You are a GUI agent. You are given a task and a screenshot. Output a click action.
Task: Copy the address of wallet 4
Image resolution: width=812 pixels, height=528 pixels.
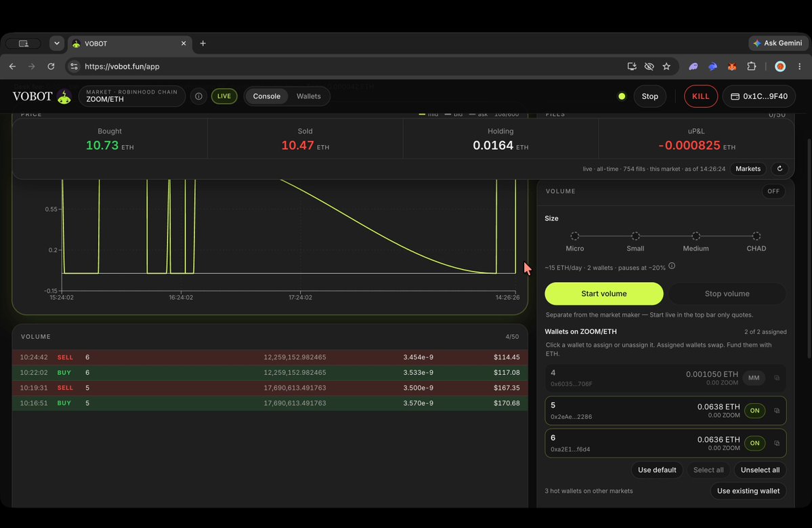coord(777,378)
